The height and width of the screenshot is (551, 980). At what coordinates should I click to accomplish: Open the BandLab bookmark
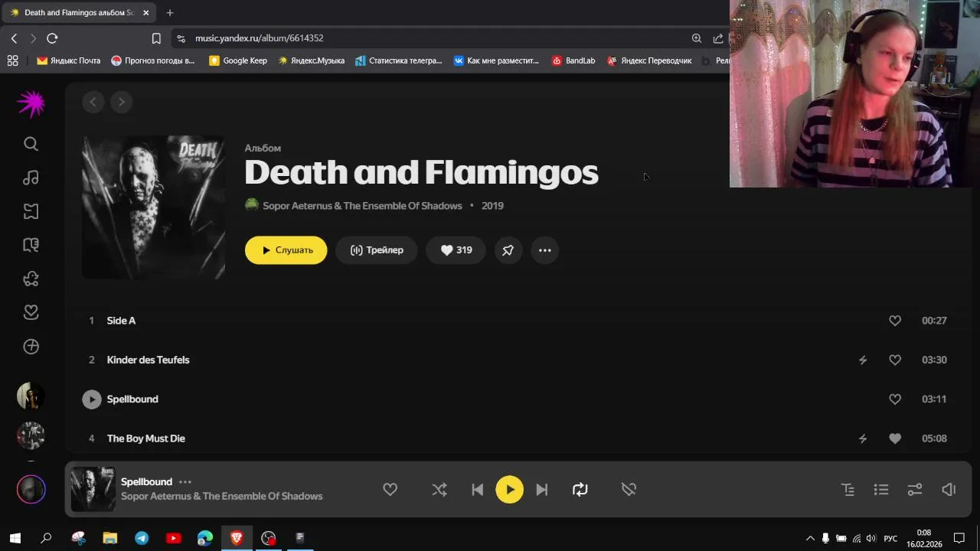pos(573,60)
